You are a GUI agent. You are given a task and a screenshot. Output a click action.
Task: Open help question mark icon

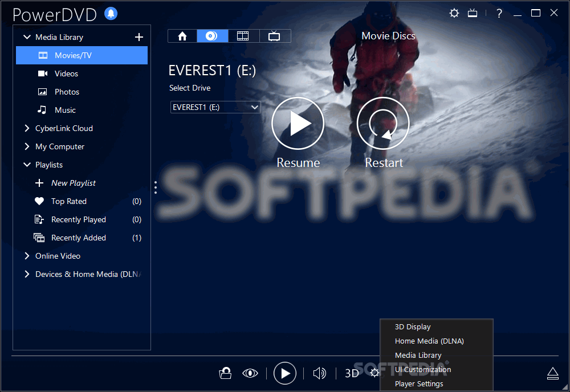click(x=499, y=14)
